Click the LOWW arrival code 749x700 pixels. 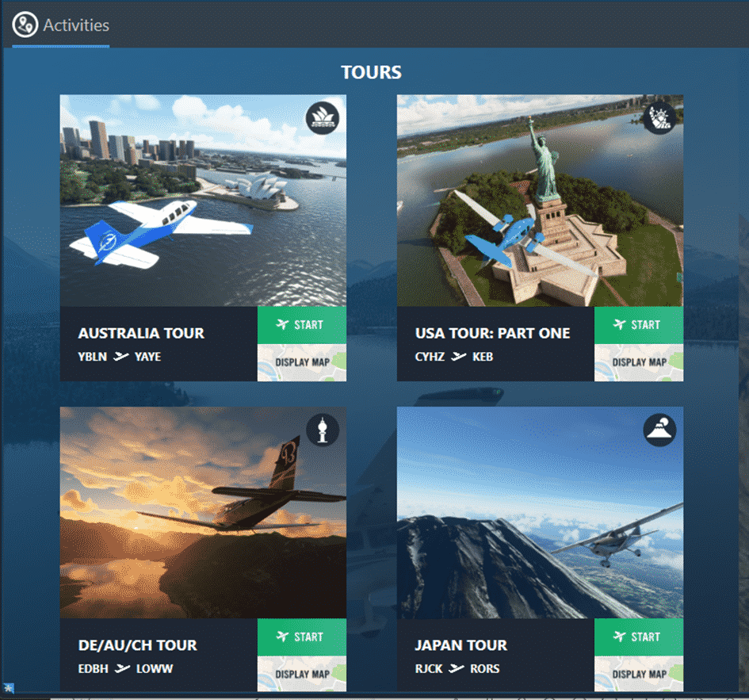tap(155, 668)
